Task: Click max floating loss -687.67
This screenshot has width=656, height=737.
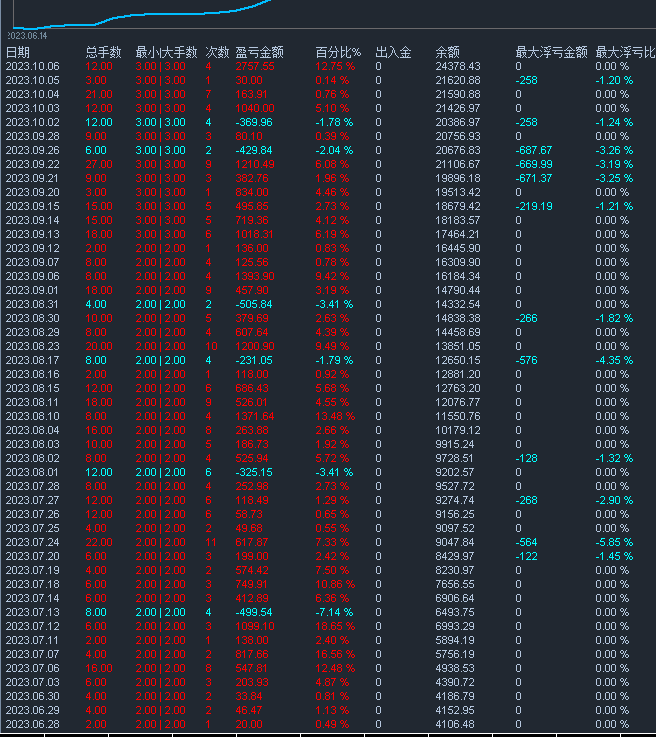Action: (534, 150)
